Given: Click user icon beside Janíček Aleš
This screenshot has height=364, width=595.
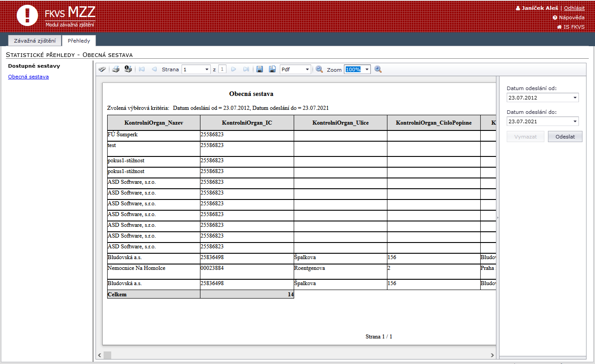Looking at the screenshot, I should (518, 8).
